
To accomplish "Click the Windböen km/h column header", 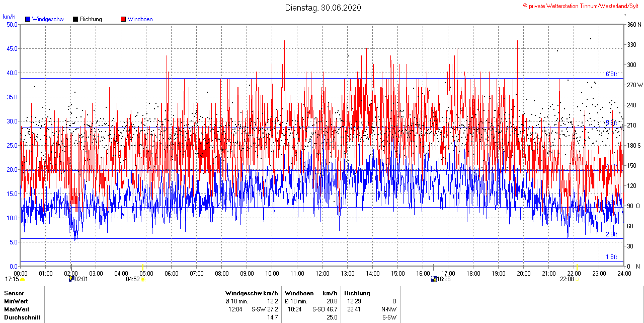I will [311, 293].
